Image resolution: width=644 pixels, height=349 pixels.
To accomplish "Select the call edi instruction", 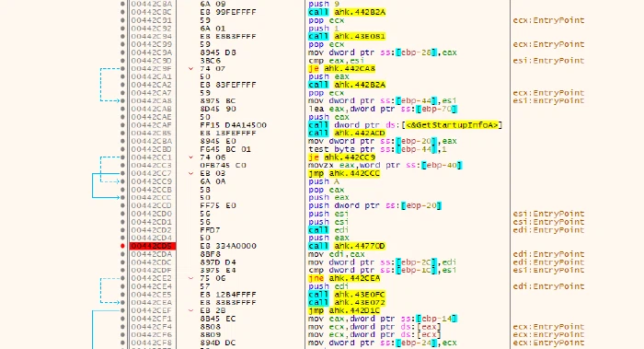I will 328,230.
